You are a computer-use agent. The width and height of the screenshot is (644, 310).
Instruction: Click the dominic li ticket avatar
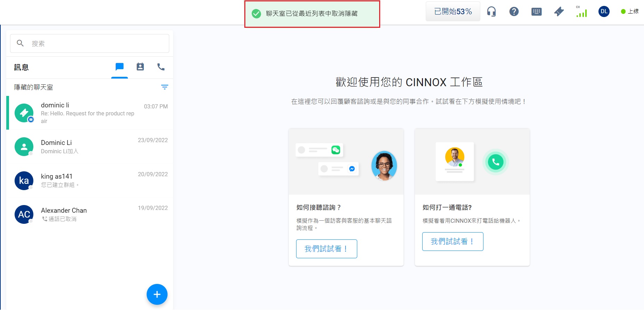click(24, 113)
